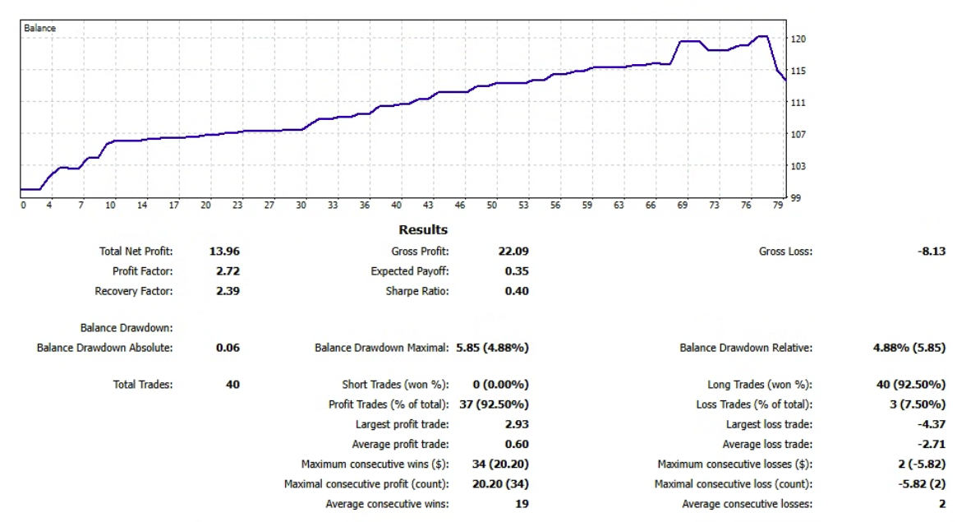
Task: Click the Sharpe Ratio value 0.40
Action: [x=517, y=291]
